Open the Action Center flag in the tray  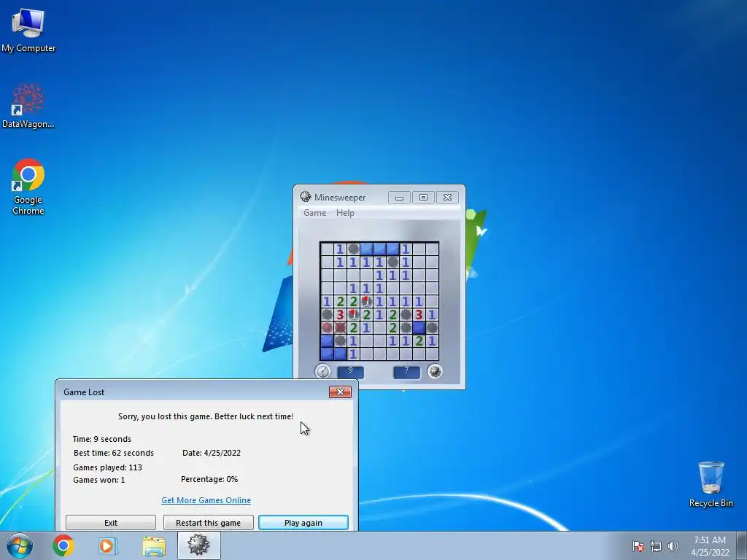pos(638,546)
